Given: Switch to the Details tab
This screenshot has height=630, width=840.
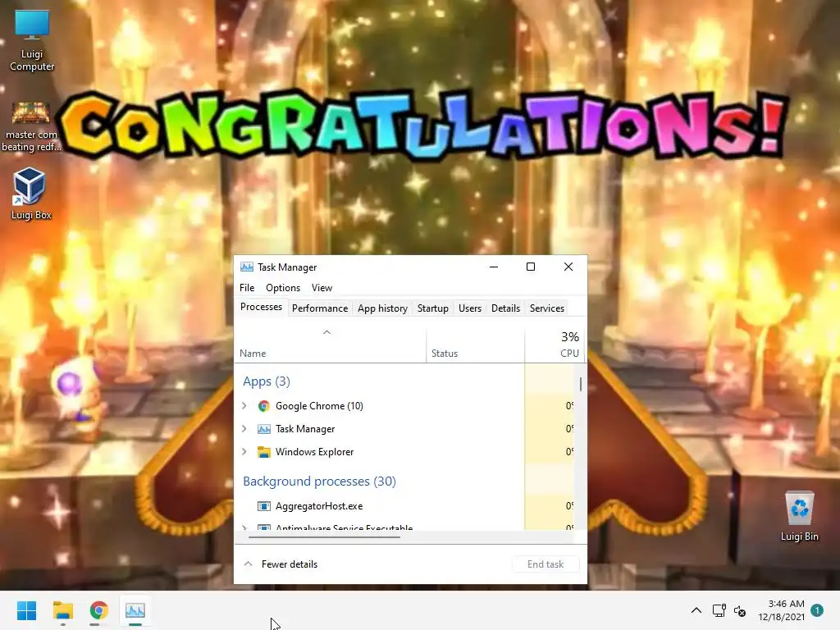Looking at the screenshot, I should pyautogui.click(x=505, y=308).
